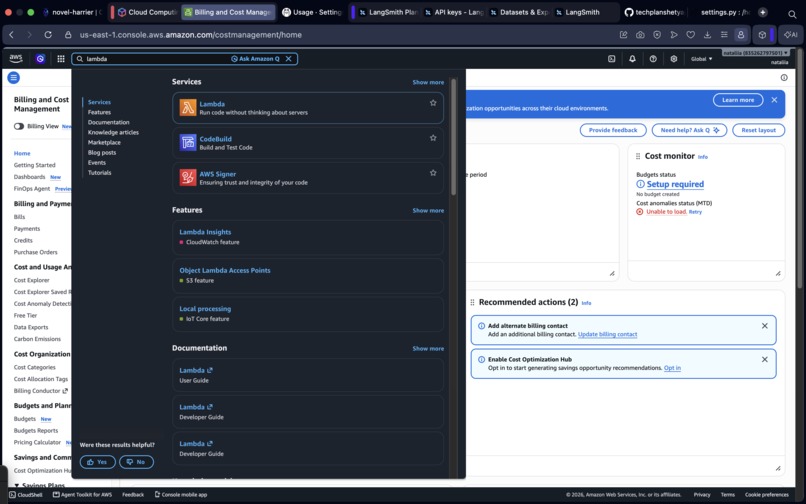This screenshot has width=806, height=504.
Task: Open the help question mark icon
Action: pyautogui.click(x=653, y=59)
